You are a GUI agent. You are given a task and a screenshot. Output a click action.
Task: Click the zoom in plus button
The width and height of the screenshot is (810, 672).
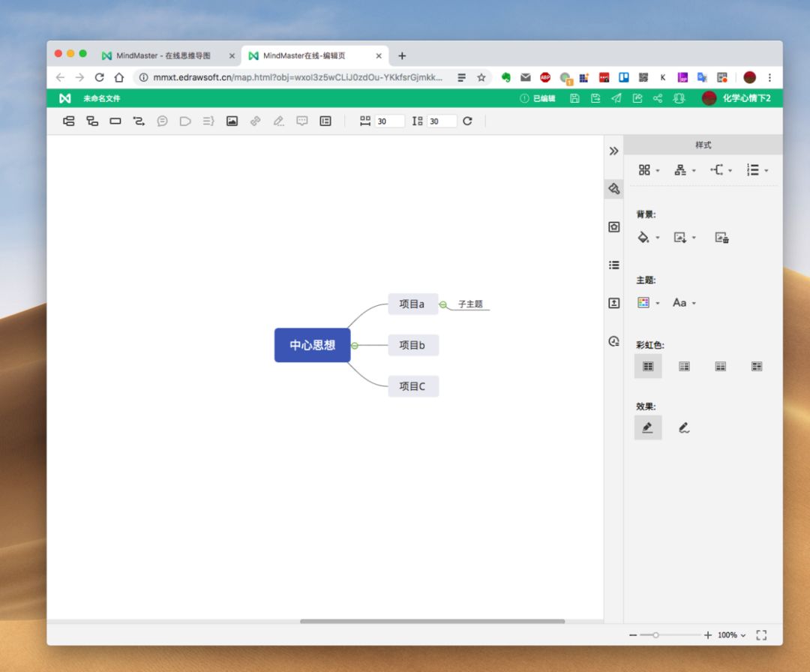[708, 634]
